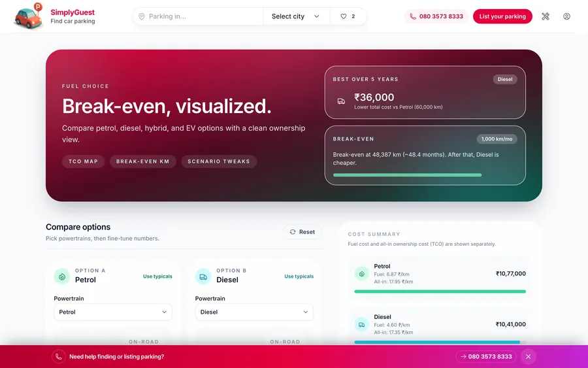Click the Diesel truck icon in Option B
Viewport: 588px width, 368px height.
click(x=203, y=276)
